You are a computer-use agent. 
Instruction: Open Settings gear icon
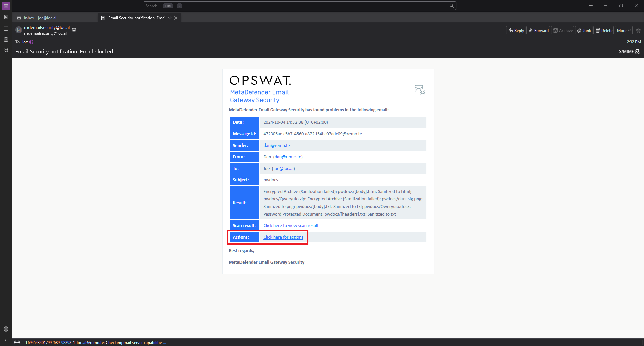6,329
